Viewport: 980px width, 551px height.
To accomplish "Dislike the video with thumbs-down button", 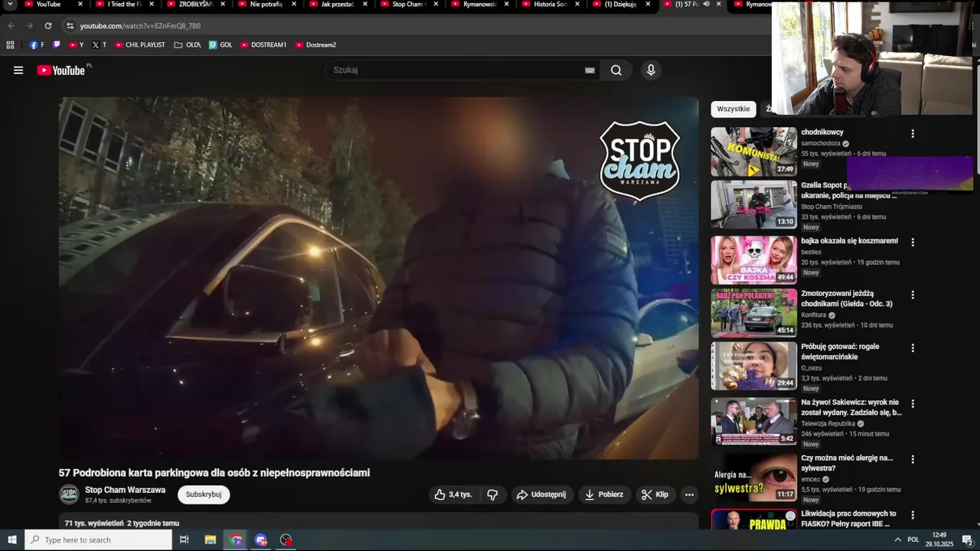I will (492, 494).
